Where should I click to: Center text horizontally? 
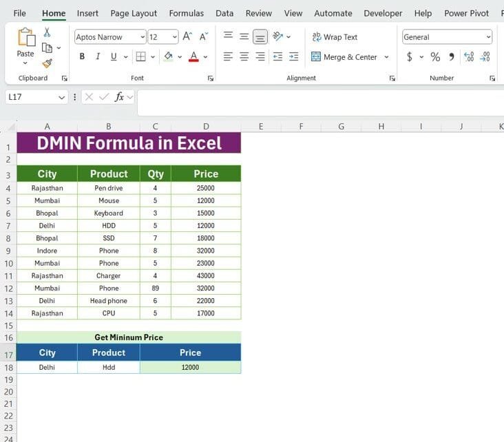(244, 56)
